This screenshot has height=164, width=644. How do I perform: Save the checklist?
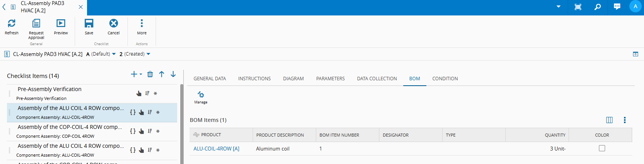tap(89, 24)
